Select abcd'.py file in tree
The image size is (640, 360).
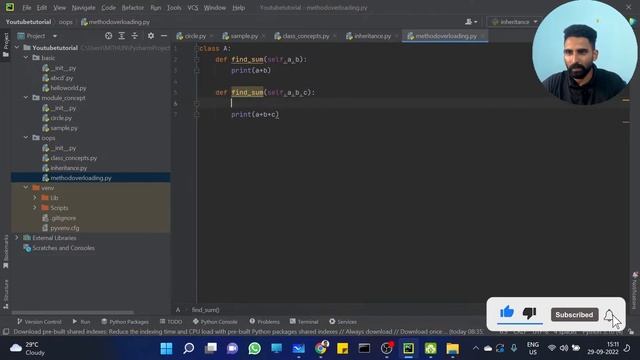coord(58,78)
